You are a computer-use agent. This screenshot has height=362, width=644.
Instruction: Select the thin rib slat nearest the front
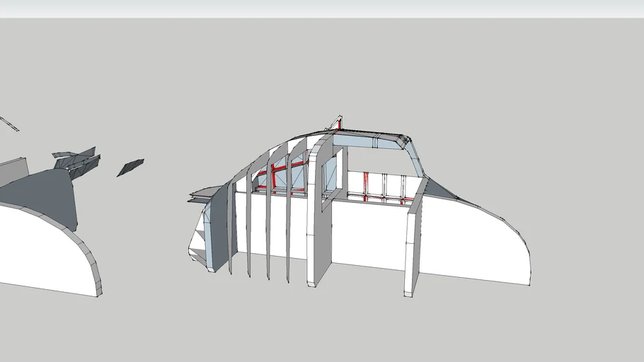point(232,226)
